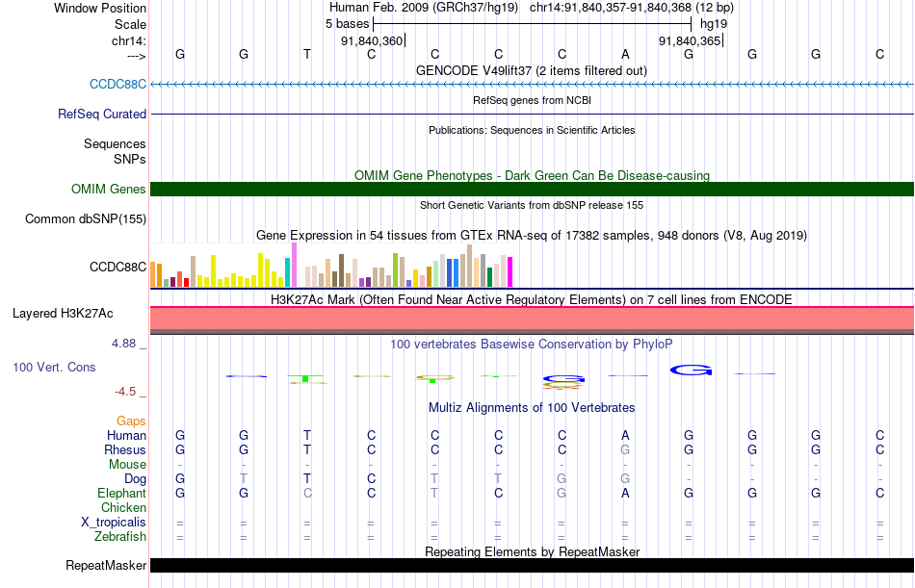Click the Mouse species label
Viewport: 915px width, 588px height.
click(127, 465)
